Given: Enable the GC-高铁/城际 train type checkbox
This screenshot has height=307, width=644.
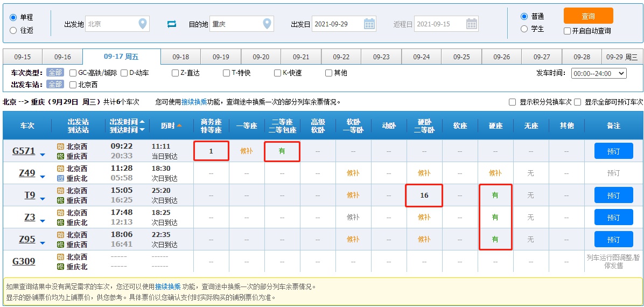Looking at the screenshot, I should [x=73, y=73].
